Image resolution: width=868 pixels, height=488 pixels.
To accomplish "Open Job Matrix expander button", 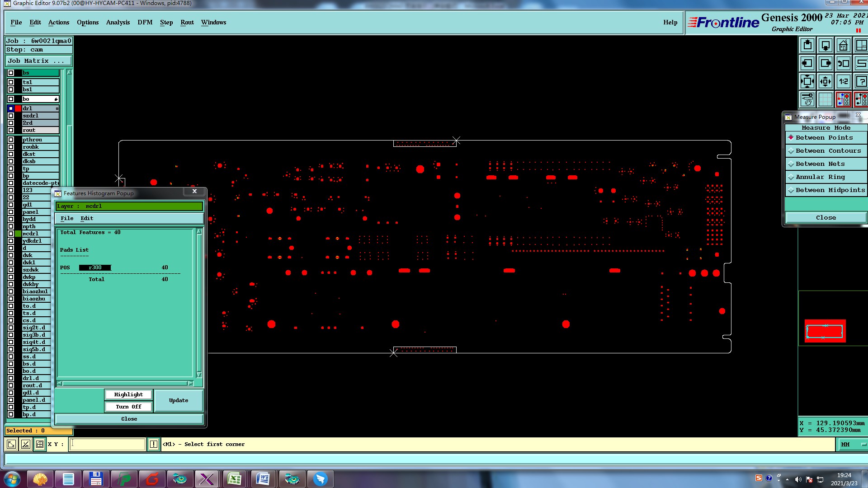I will click(x=38, y=61).
